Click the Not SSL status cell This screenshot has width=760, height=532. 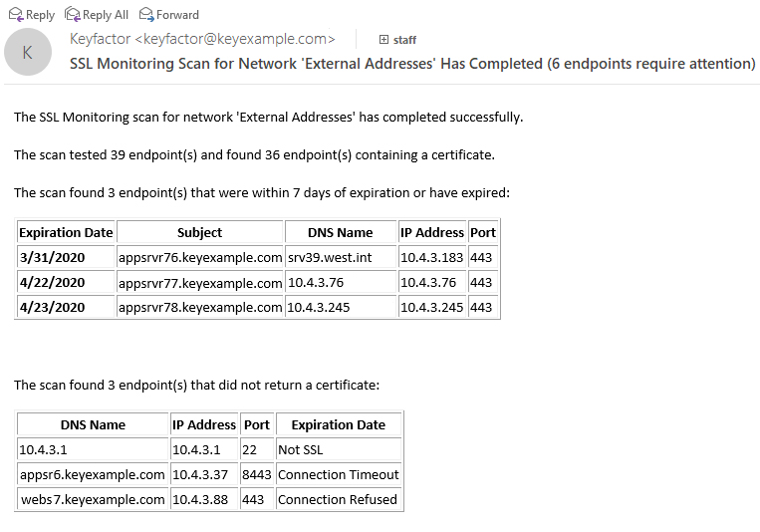[296, 449]
